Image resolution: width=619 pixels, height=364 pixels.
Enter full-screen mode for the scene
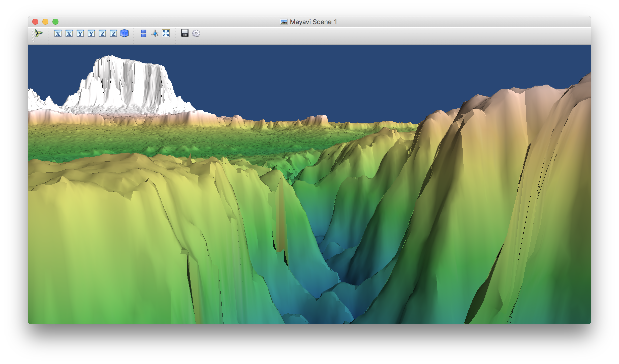(166, 33)
